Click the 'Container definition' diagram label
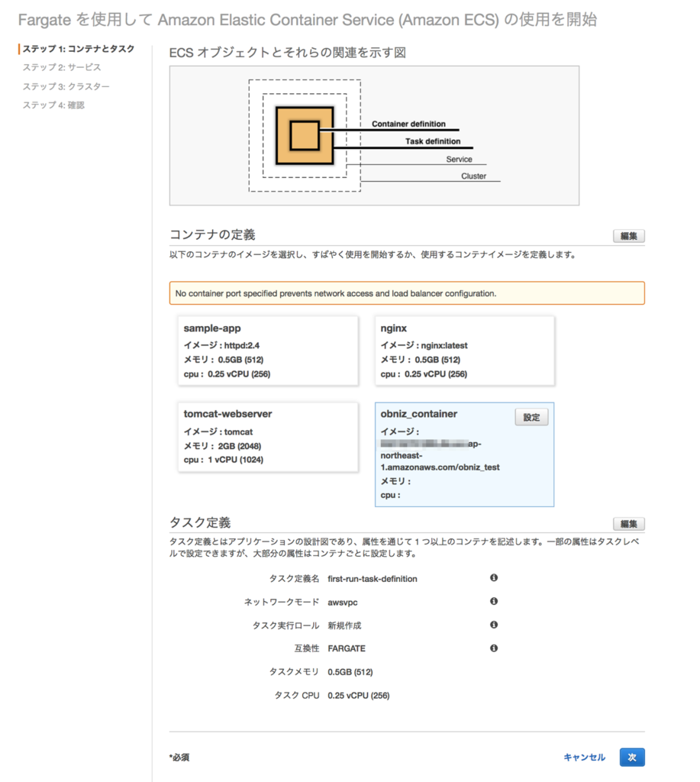The height and width of the screenshot is (782, 700). pyautogui.click(x=409, y=124)
